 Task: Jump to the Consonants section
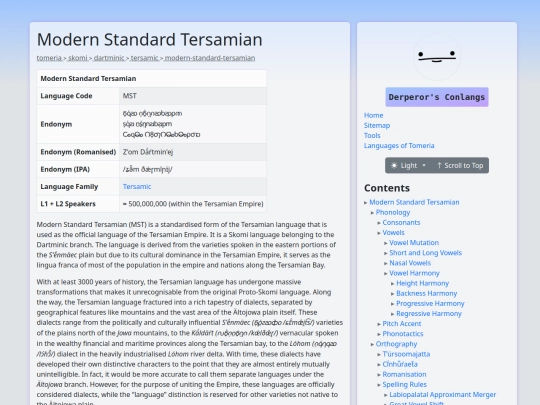click(x=401, y=222)
